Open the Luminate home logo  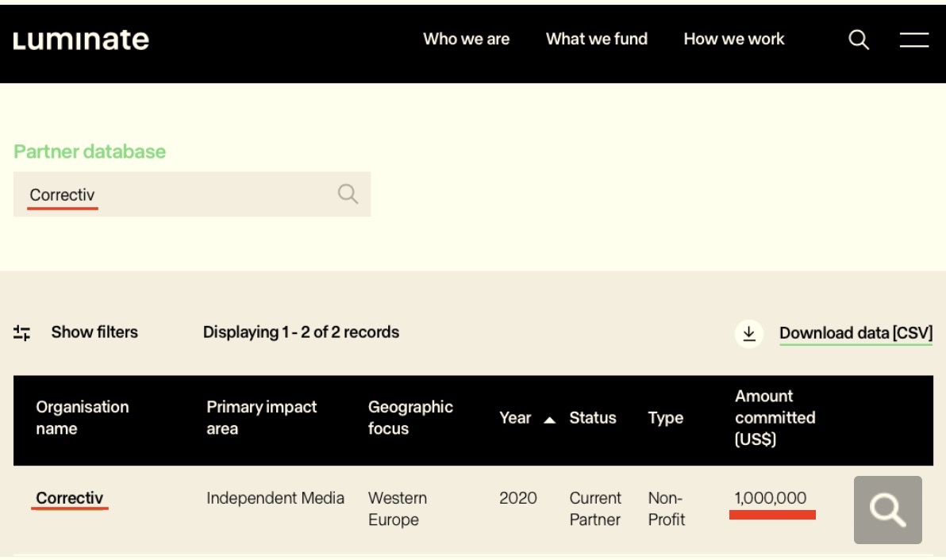pyautogui.click(x=81, y=40)
